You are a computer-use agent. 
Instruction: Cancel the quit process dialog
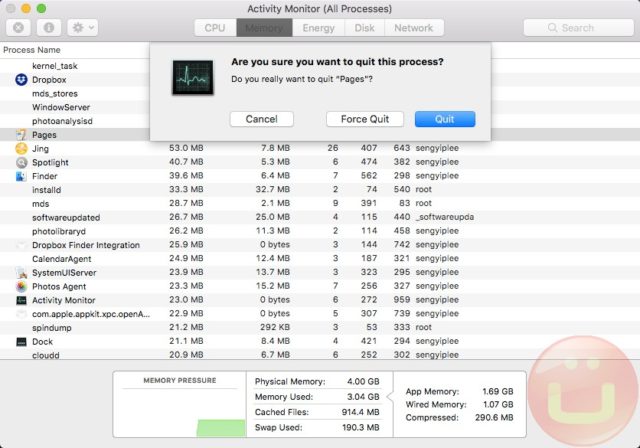[262, 119]
